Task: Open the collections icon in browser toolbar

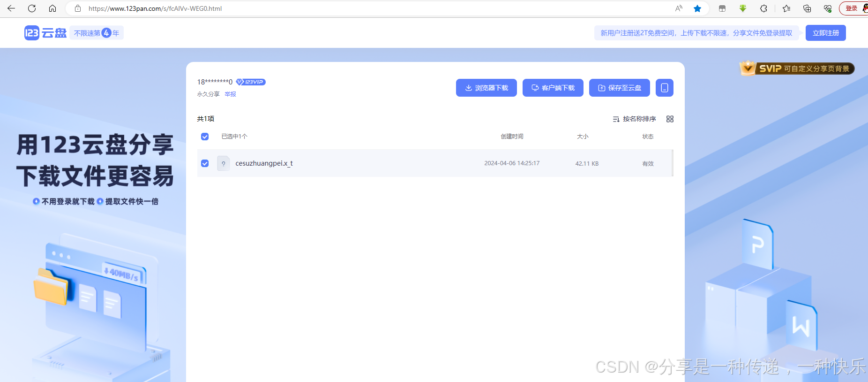Action: click(x=807, y=8)
